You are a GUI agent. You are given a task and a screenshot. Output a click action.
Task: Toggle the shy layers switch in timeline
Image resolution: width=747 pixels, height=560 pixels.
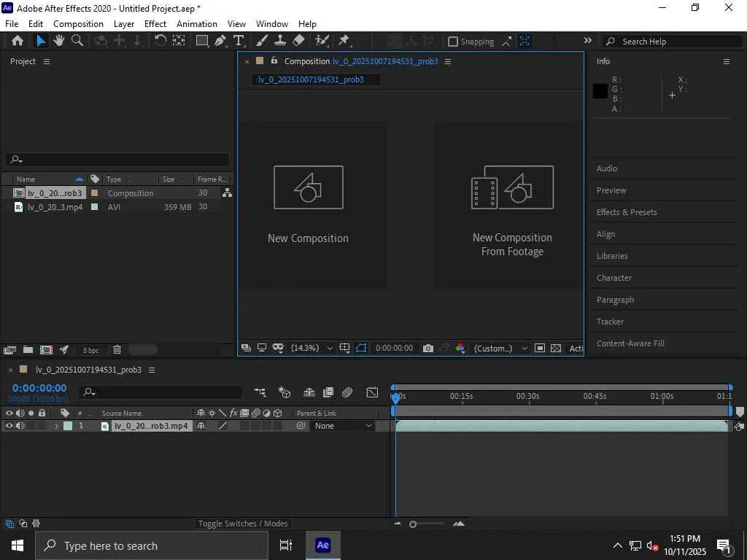click(309, 392)
